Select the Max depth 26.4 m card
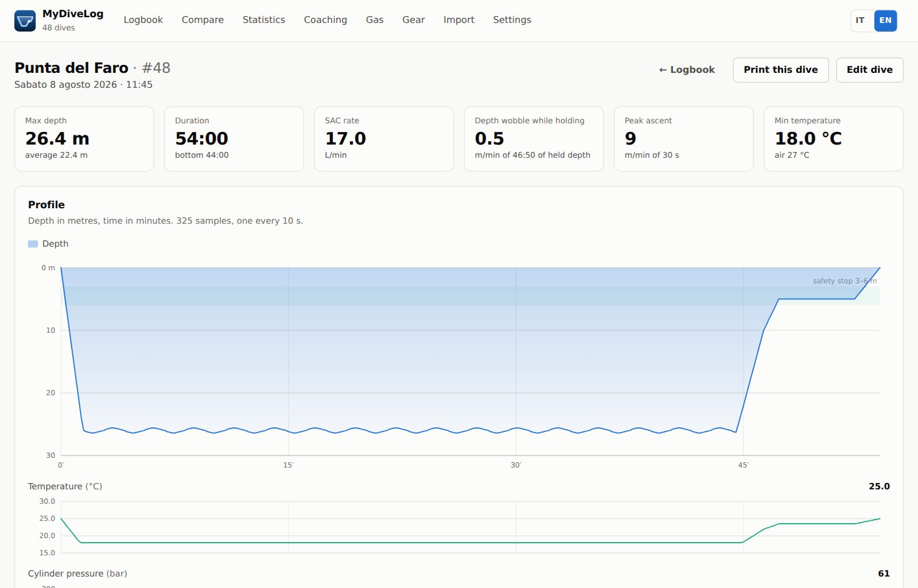The width and height of the screenshot is (918, 588). 84,139
